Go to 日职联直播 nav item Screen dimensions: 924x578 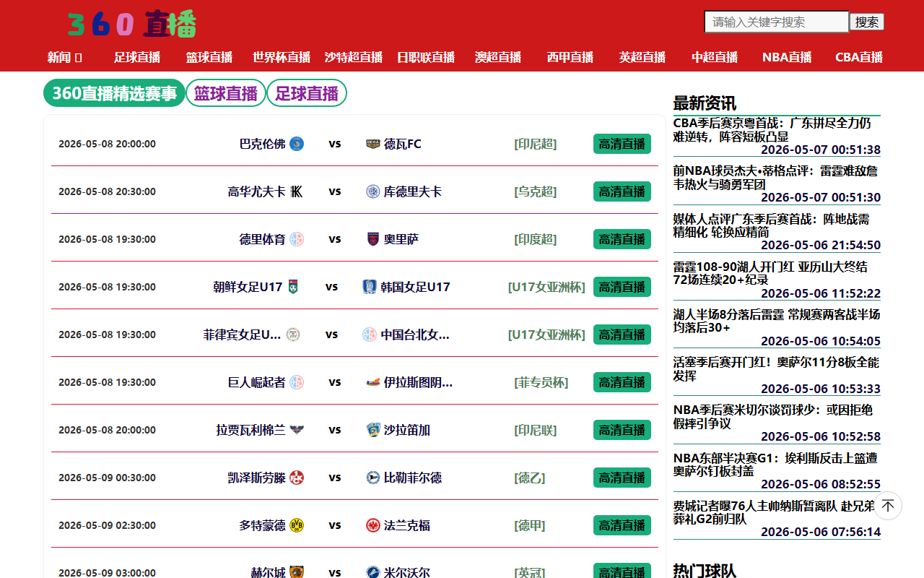tap(426, 57)
